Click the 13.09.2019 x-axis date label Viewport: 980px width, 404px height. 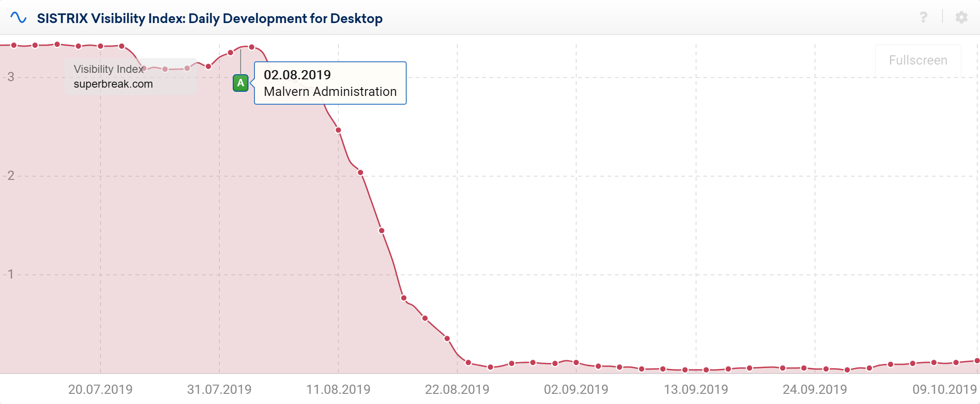pos(696,390)
